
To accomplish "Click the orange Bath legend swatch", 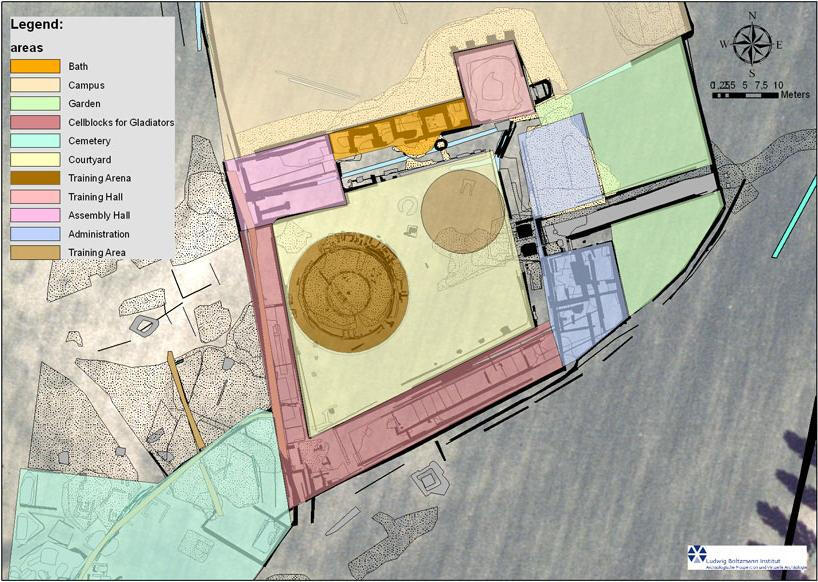I will pos(36,67).
